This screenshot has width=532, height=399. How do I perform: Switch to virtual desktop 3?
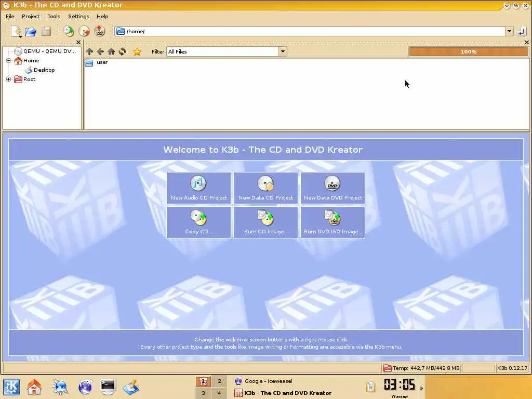[203, 393]
